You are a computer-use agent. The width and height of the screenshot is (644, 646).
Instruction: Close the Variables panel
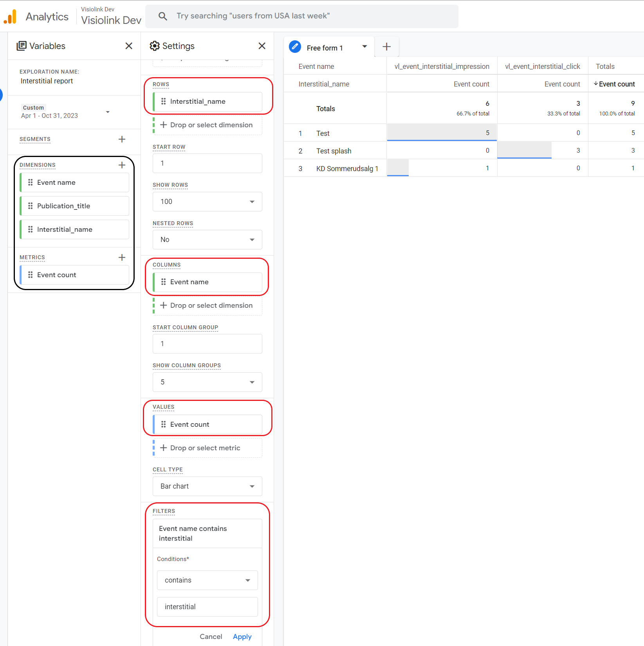pos(129,46)
